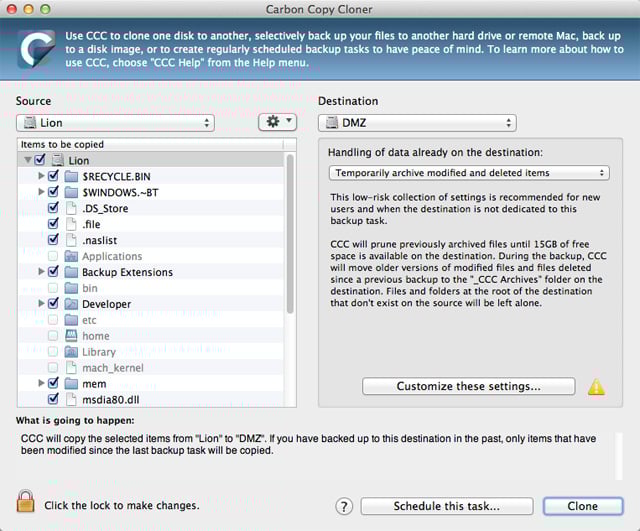Click the yellow warning triangle icon
The width and height of the screenshot is (640, 531).
click(x=596, y=387)
